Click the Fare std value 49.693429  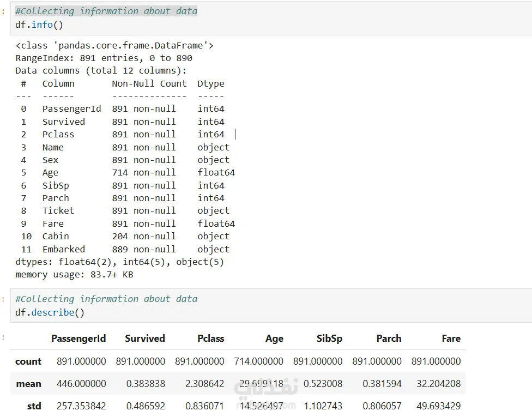[x=438, y=406]
